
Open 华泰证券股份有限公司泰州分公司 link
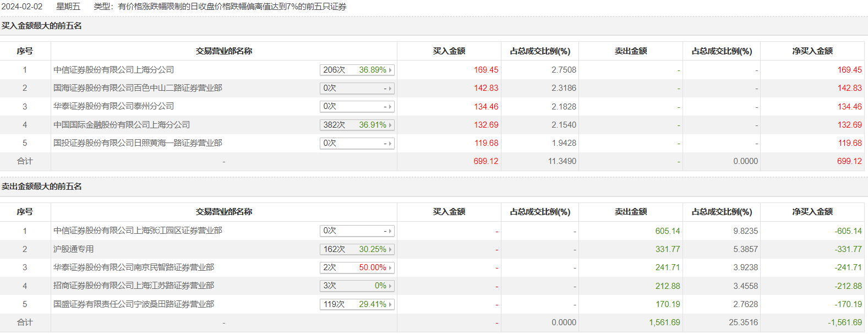(113, 106)
